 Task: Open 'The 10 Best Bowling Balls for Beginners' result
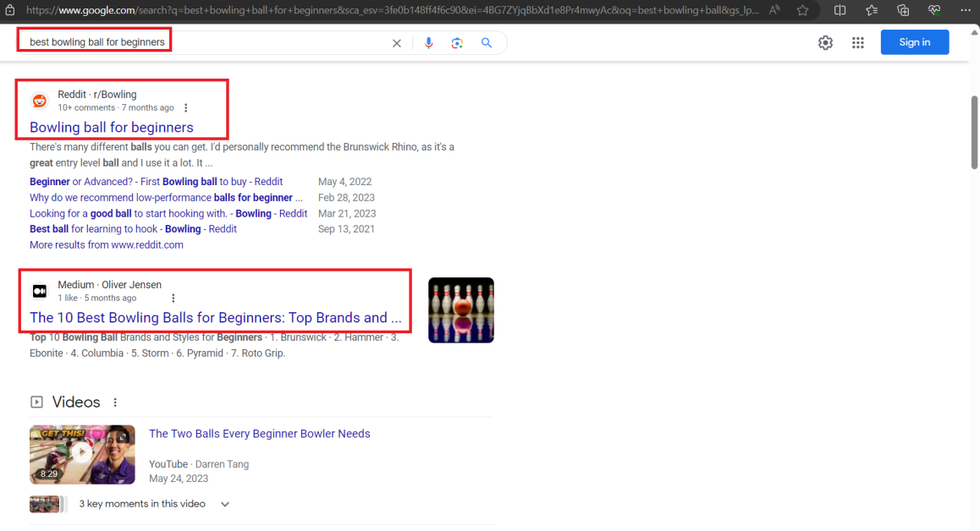(x=216, y=318)
